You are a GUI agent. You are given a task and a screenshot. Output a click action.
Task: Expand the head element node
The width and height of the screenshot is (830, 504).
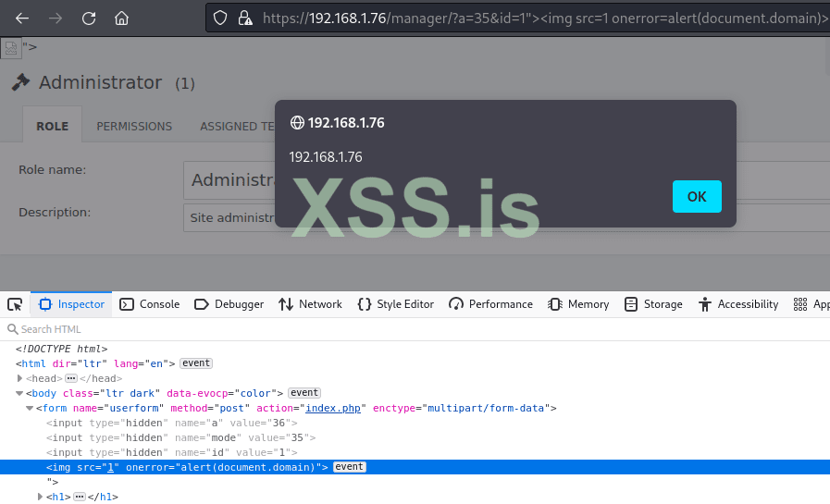(19, 378)
